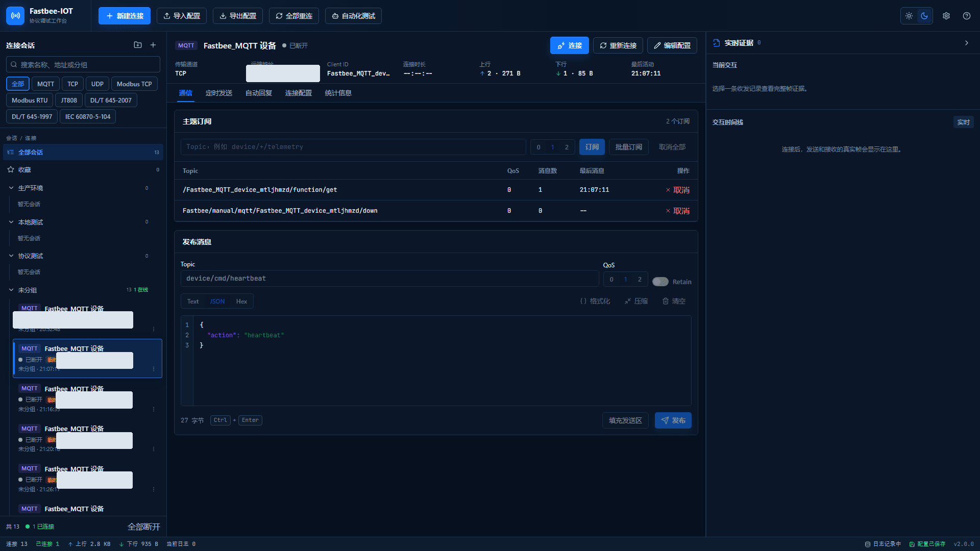Switch to dark theme moon icon

924,16
